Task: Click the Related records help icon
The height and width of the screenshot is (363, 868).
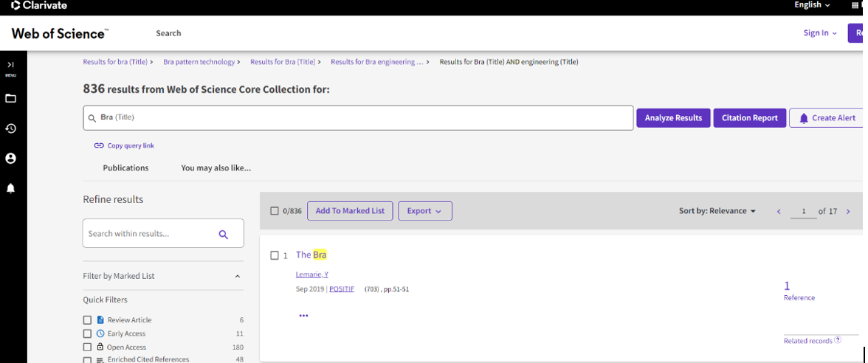Action: coord(838,339)
